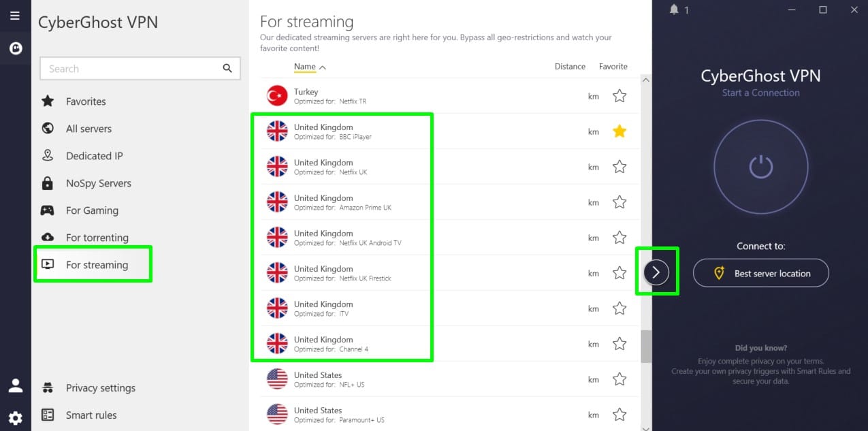Image resolution: width=868 pixels, height=431 pixels.
Task: Favorite the Paramount+ US server
Action: pos(620,415)
